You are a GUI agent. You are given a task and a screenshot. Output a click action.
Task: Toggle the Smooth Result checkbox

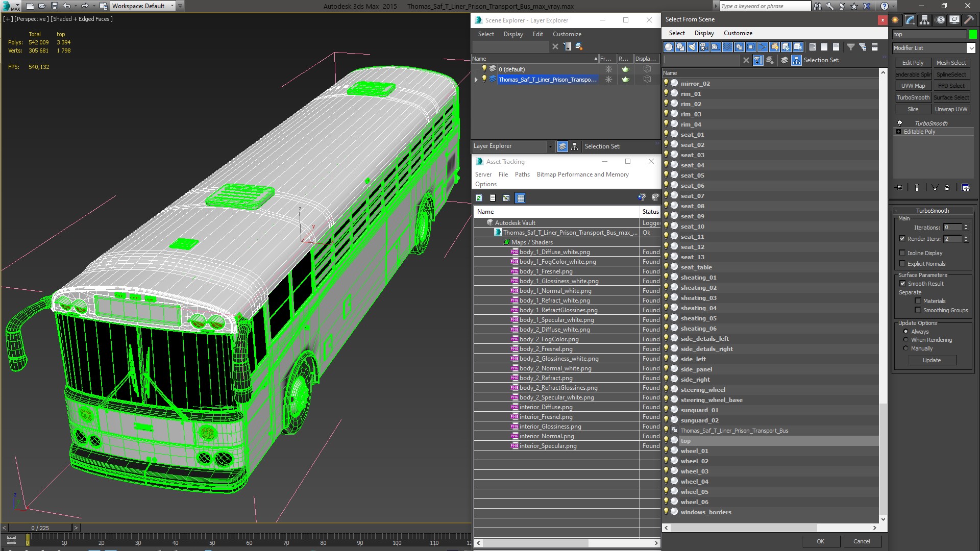tap(902, 284)
